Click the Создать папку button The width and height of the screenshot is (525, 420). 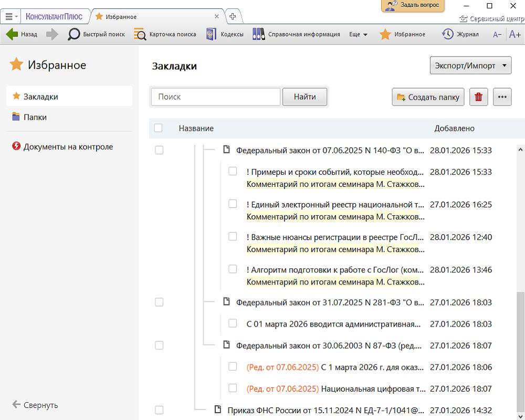pos(428,97)
